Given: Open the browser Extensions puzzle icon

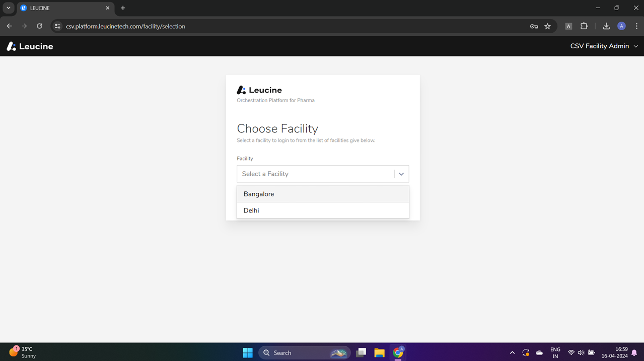Looking at the screenshot, I should click(584, 26).
